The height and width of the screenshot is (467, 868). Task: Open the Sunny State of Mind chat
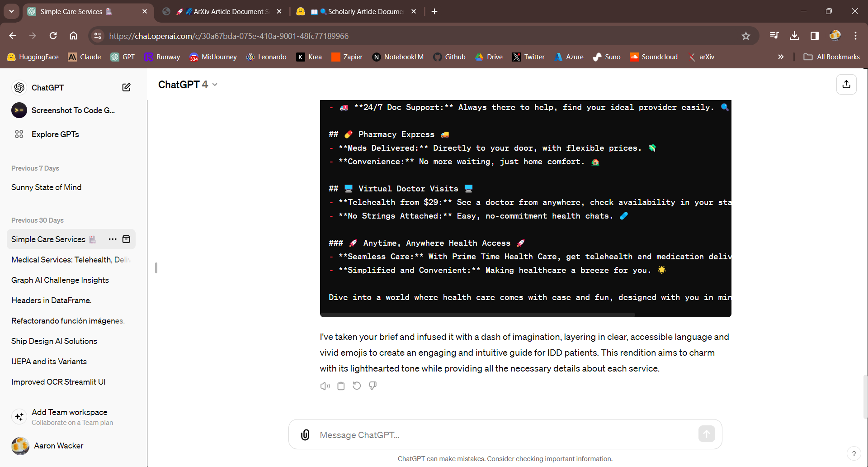click(71, 187)
